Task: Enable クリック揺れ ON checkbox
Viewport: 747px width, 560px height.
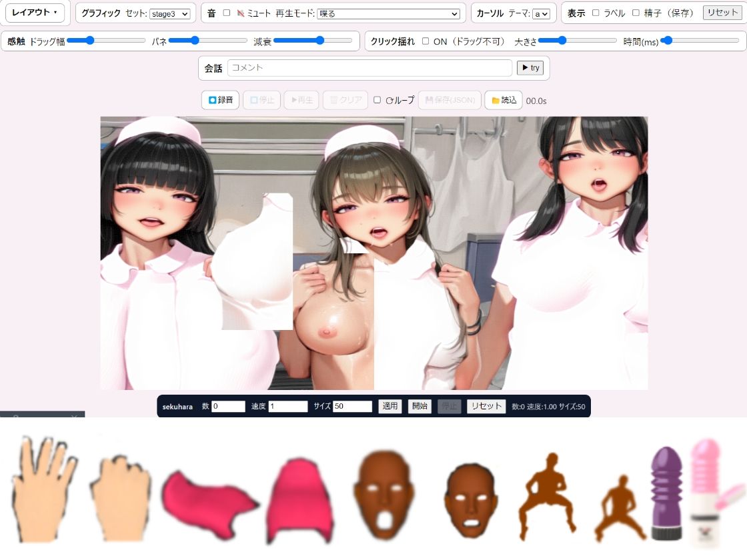Action: (425, 41)
